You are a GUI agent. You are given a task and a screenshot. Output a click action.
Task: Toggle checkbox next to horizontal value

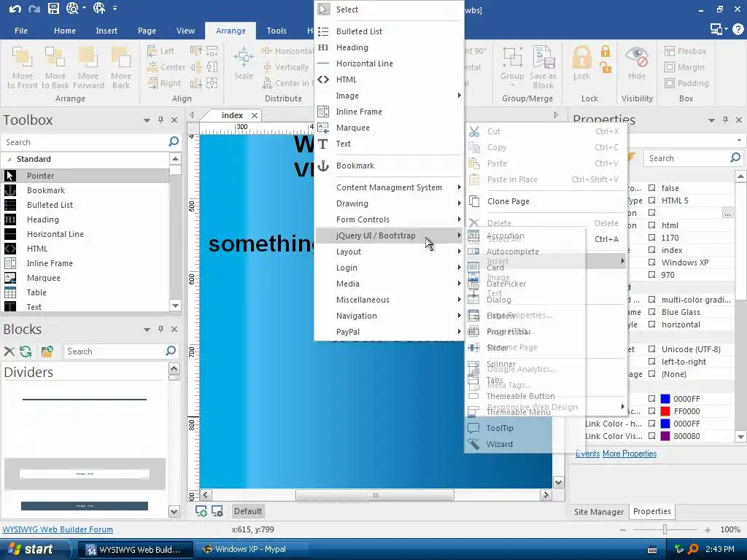(651, 324)
